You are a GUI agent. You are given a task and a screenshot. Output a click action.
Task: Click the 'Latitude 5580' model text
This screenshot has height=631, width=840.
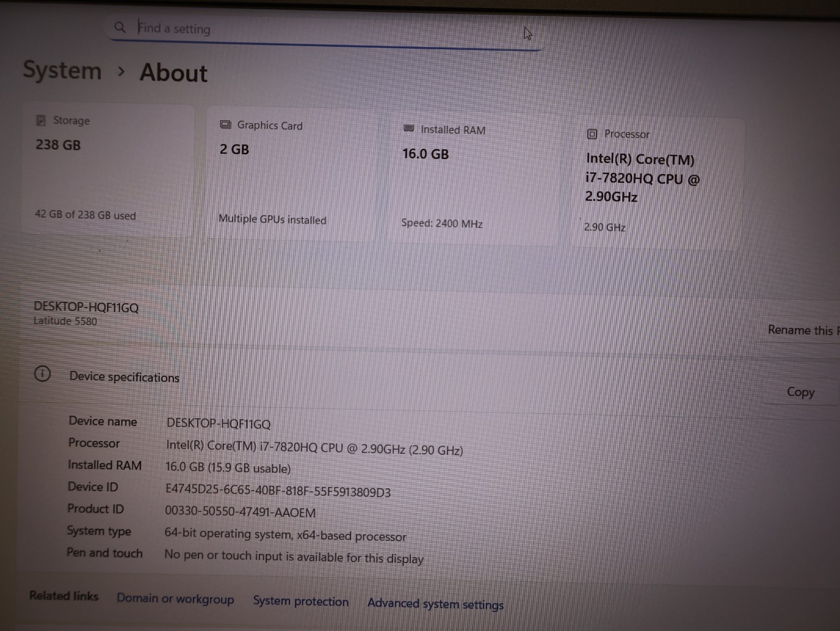click(x=65, y=320)
